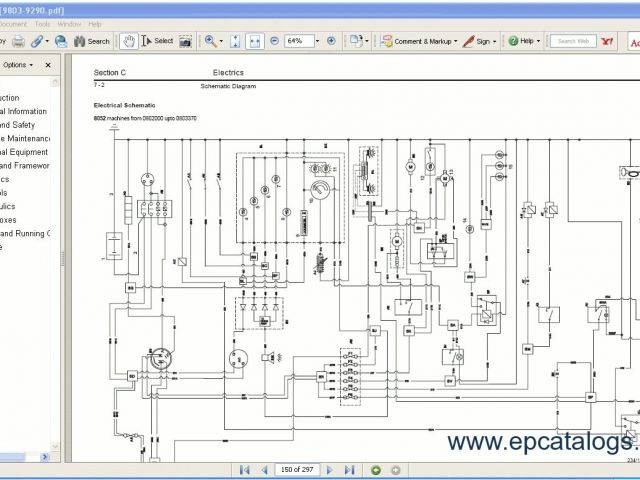Go to the first page
The width and height of the screenshot is (640, 480).
tap(244, 469)
